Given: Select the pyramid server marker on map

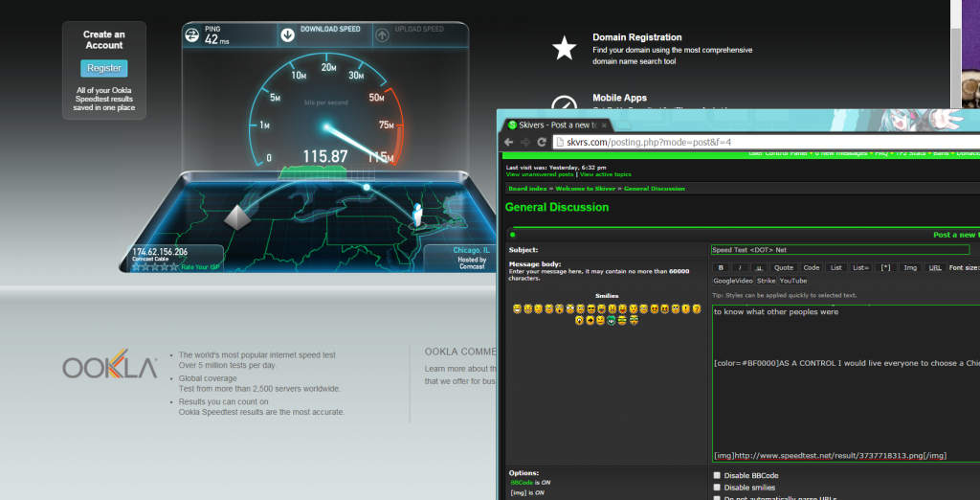Looking at the screenshot, I should pos(237,217).
